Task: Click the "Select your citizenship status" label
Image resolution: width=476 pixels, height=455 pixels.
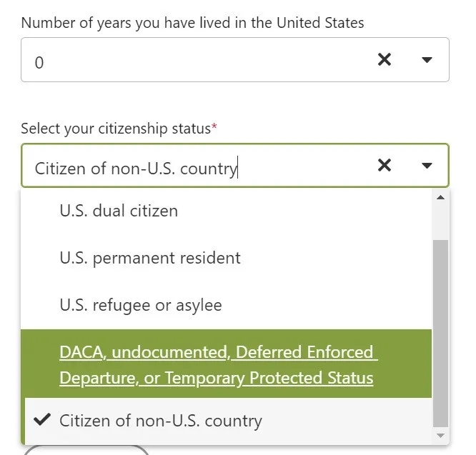Action: click(x=115, y=129)
